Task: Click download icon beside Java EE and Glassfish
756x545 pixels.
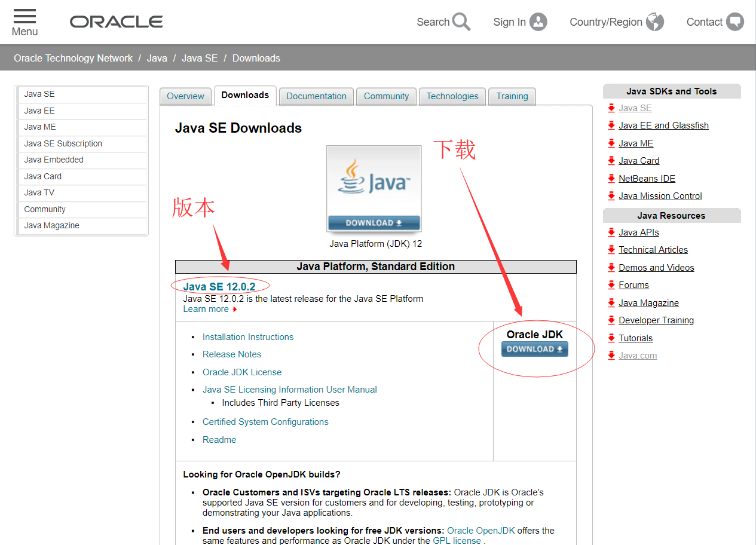Action: coord(611,125)
